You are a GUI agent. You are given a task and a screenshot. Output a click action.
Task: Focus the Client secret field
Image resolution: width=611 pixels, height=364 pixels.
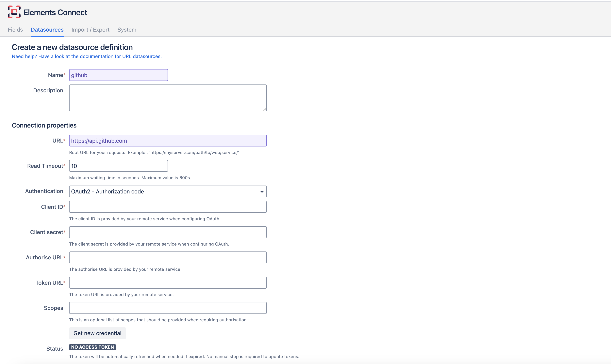click(168, 232)
